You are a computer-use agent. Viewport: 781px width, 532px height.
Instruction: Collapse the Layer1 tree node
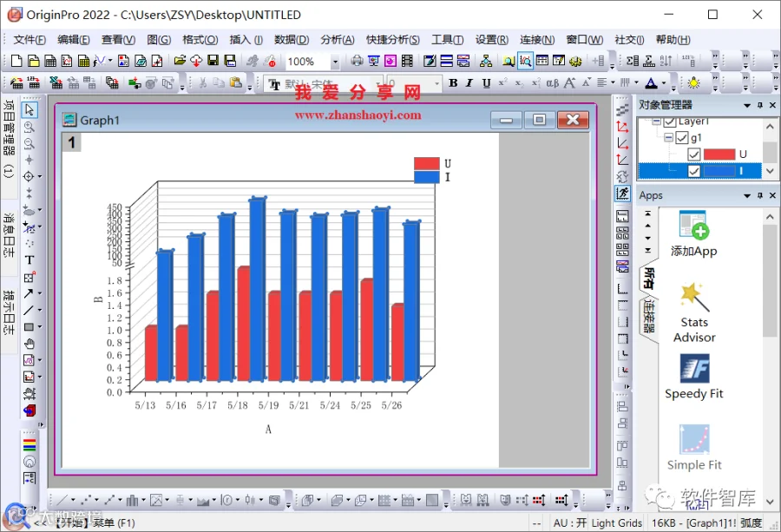point(657,122)
